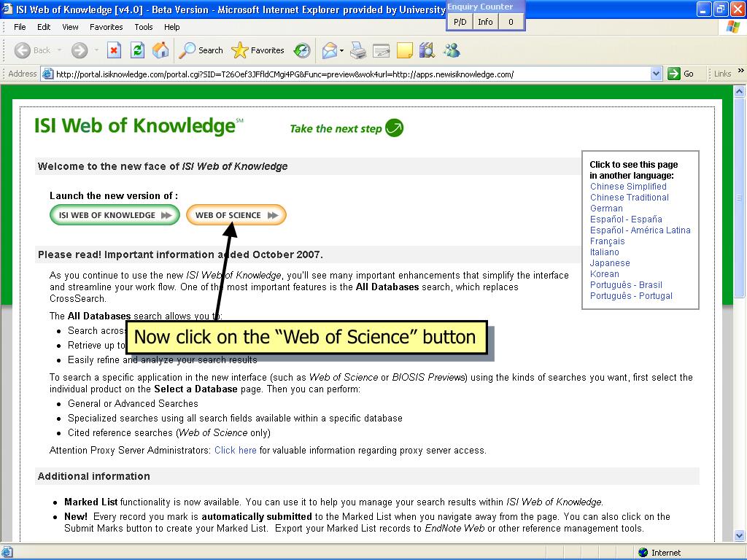View the page in Korean
747x560 pixels.
click(605, 274)
